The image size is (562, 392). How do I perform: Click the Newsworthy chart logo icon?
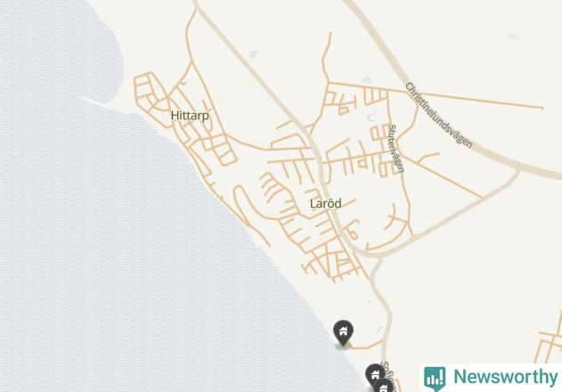435,379
